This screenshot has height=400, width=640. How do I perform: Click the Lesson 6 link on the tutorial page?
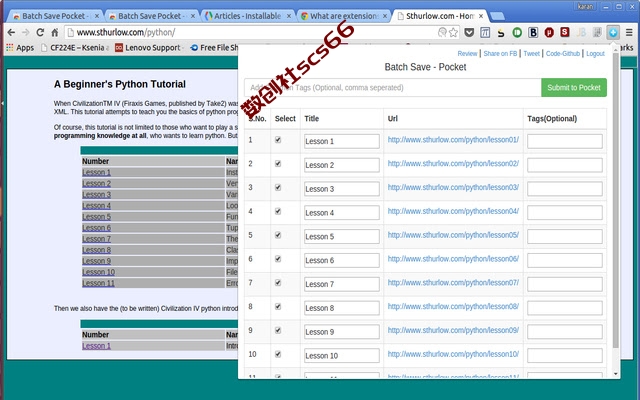96,227
